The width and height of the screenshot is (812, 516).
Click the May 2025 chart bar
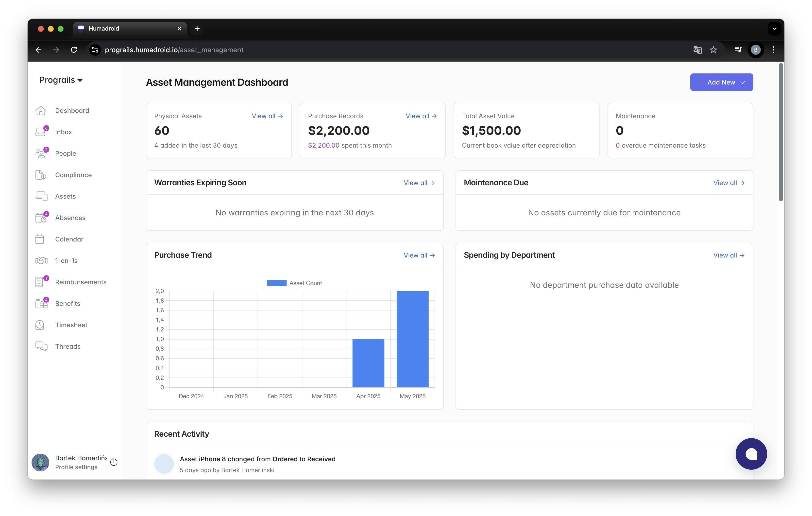[x=412, y=339]
